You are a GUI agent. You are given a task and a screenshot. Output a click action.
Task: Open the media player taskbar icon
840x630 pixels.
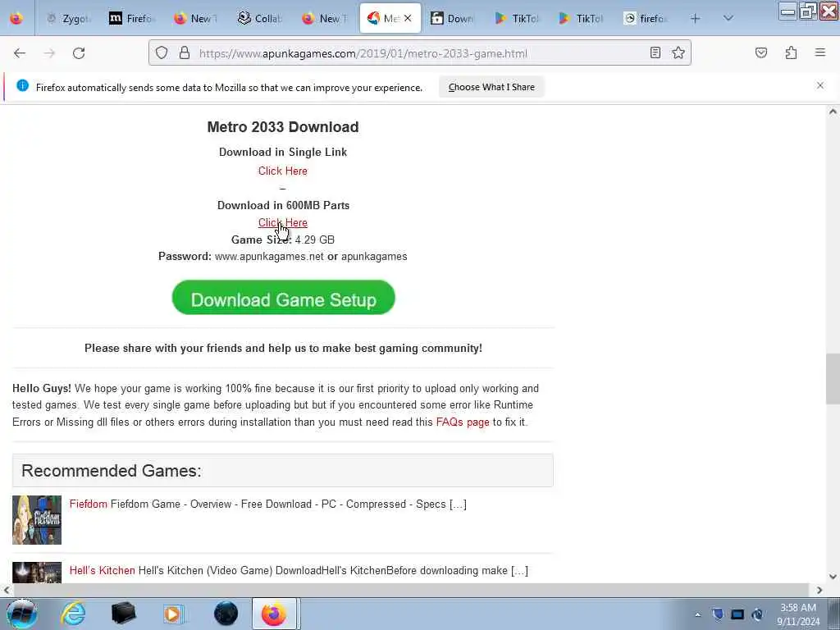coord(174,614)
